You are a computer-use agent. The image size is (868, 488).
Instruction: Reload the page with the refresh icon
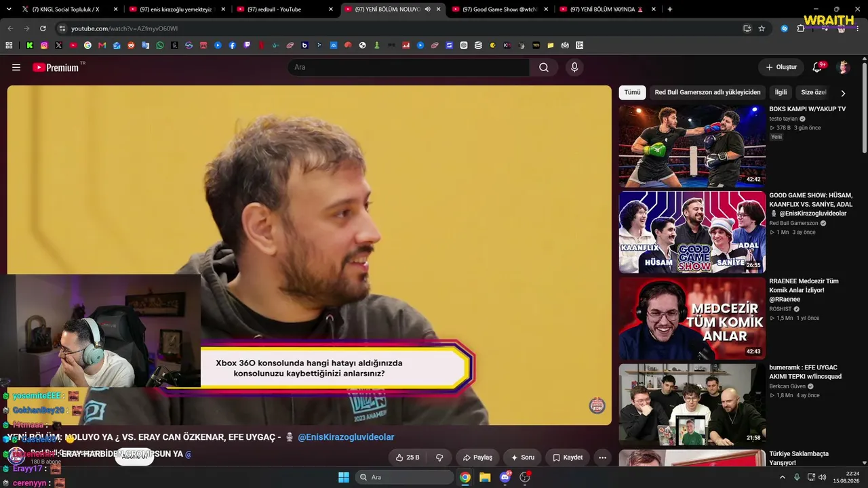tap(43, 28)
